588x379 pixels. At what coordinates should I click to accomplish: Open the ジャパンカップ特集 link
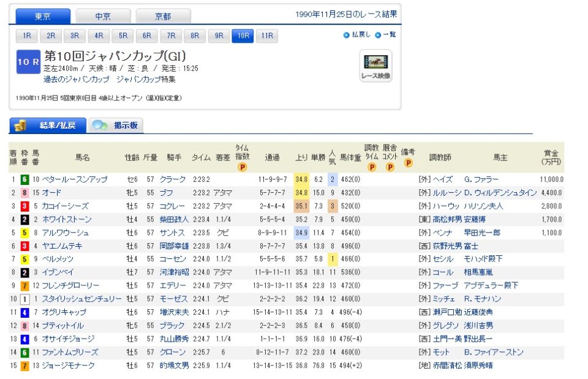(146, 80)
